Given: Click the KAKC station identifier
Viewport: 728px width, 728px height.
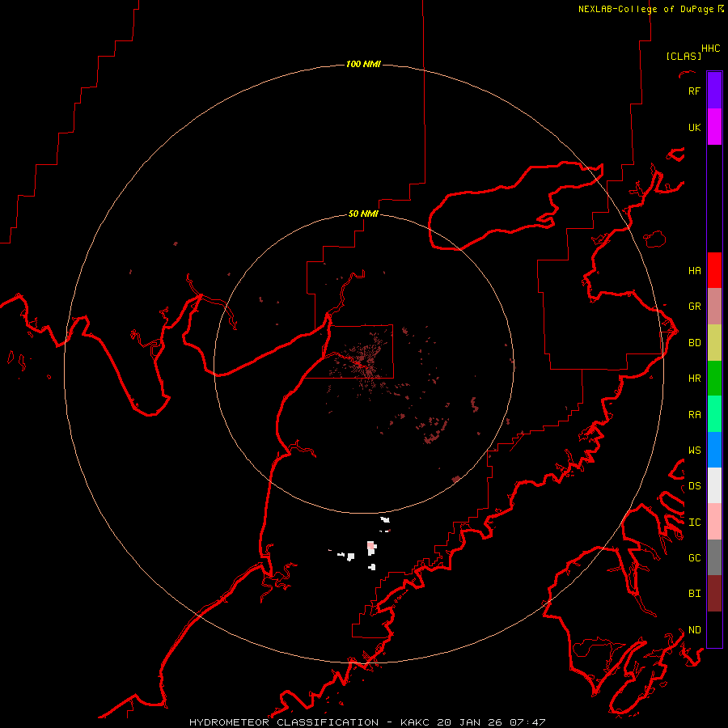Looking at the screenshot, I should tap(415, 722).
